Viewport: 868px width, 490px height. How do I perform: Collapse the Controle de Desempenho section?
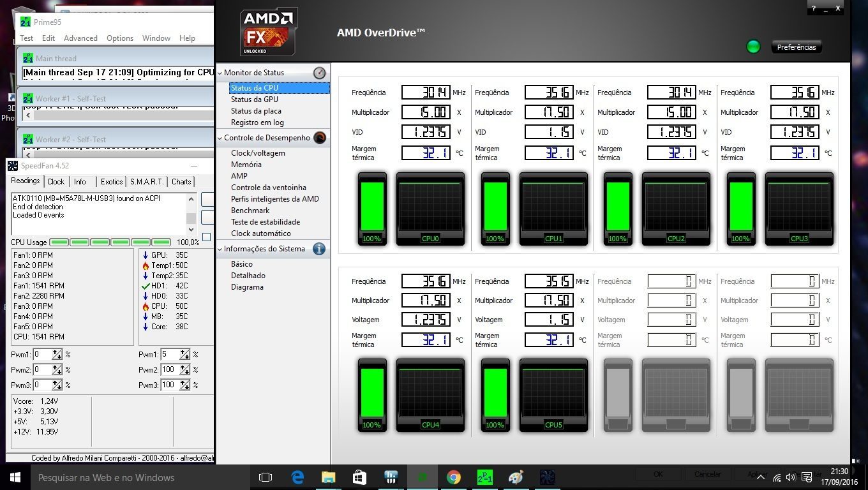[x=220, y=138]
